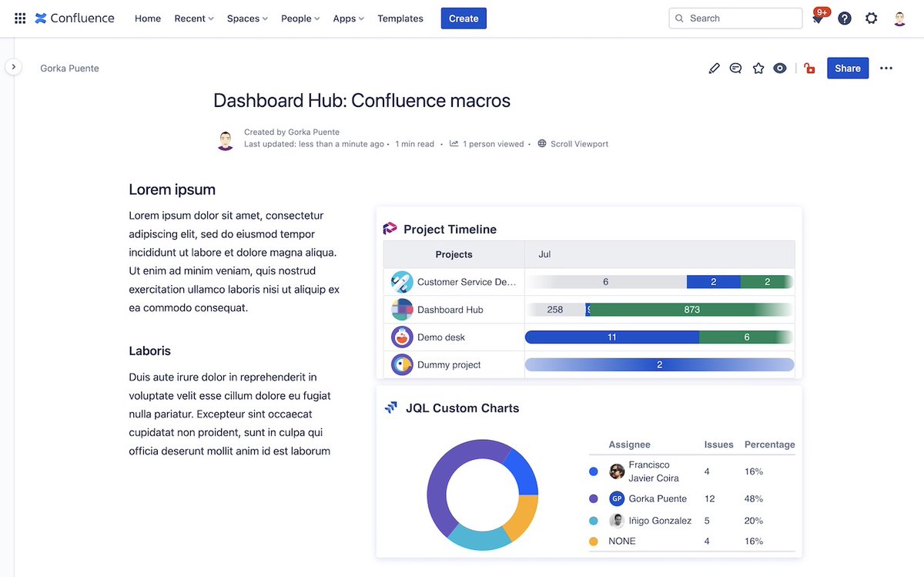Click the Assignee column header
Screen dimensions: 924x577
(x=630, y=444)
